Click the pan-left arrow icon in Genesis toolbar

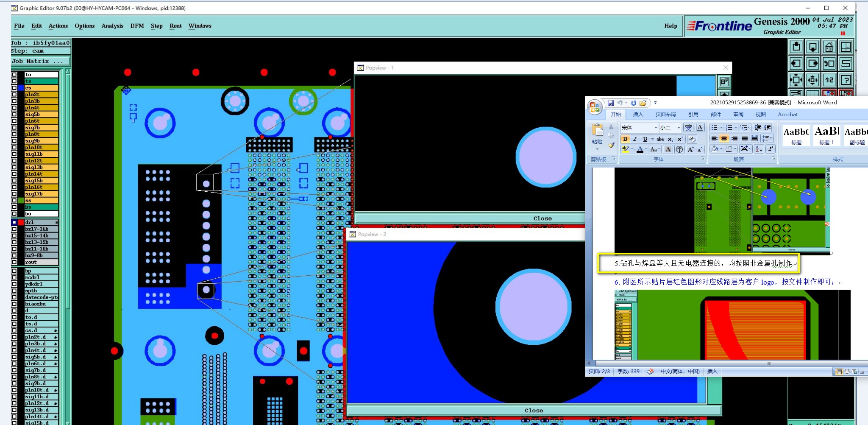pyautogui.click(x=796, y=64)
